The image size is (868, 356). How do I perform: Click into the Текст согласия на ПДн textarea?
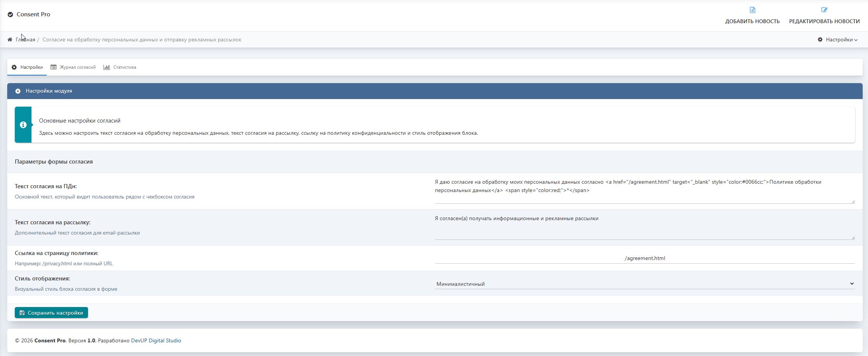644,191
